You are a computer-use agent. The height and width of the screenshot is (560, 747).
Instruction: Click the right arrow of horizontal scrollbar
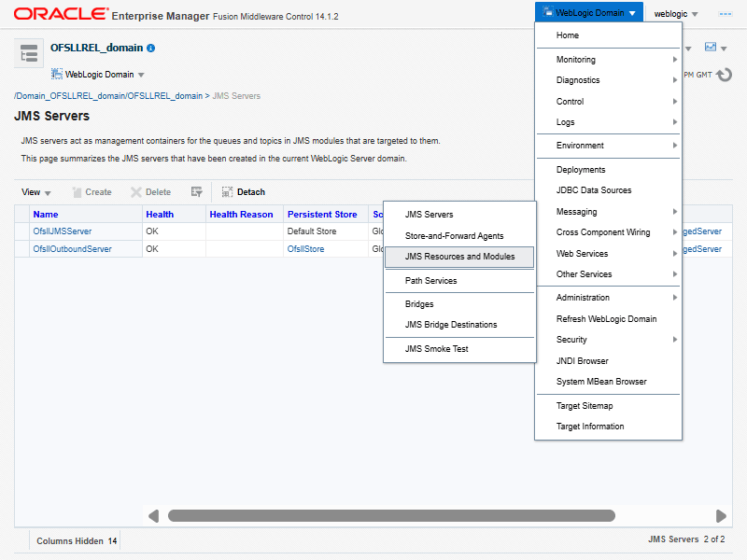point(721,516)
